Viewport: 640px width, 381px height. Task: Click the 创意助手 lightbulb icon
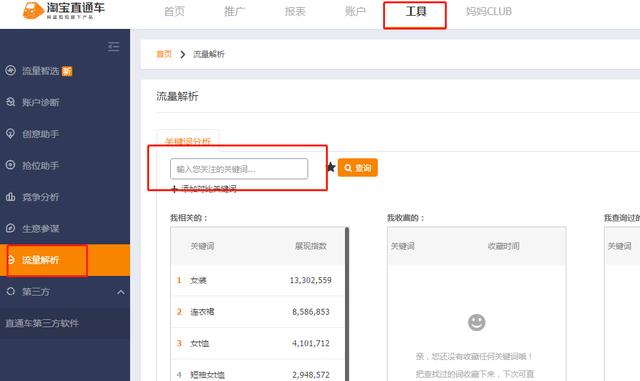click(10, 134)
